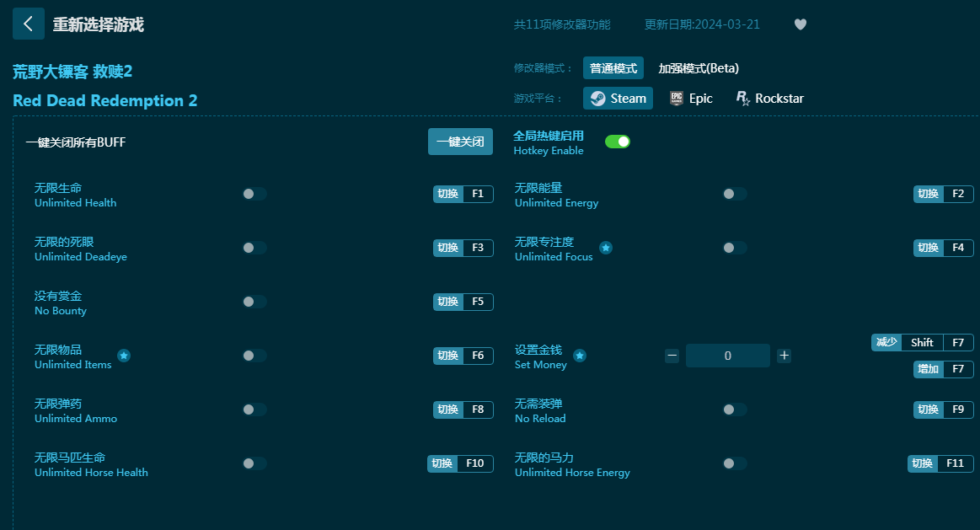Click the F11 hotkey button for Horse Energy
Viewport: 980px width, 530px height.
(940, 463)
